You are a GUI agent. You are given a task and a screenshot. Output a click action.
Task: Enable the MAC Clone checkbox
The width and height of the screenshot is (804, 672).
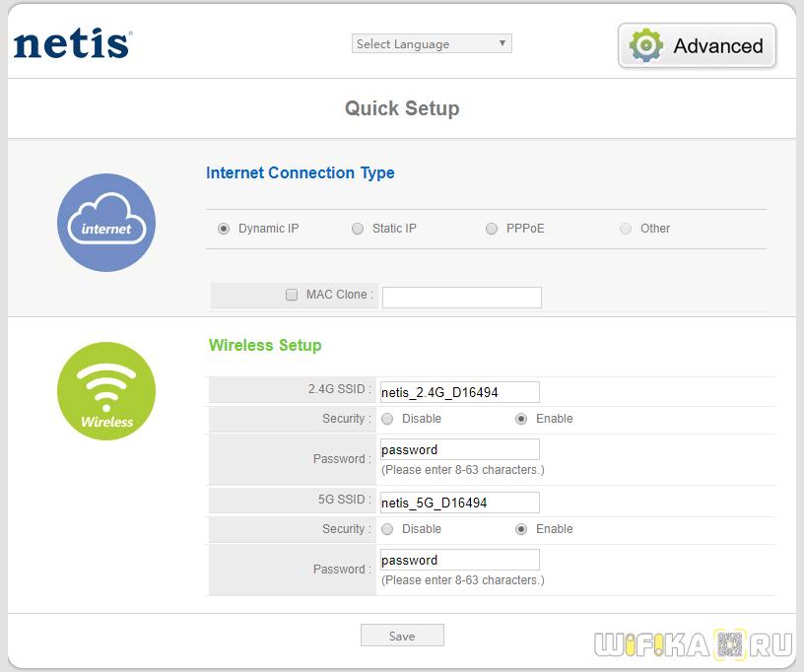[x=292, y=295]
